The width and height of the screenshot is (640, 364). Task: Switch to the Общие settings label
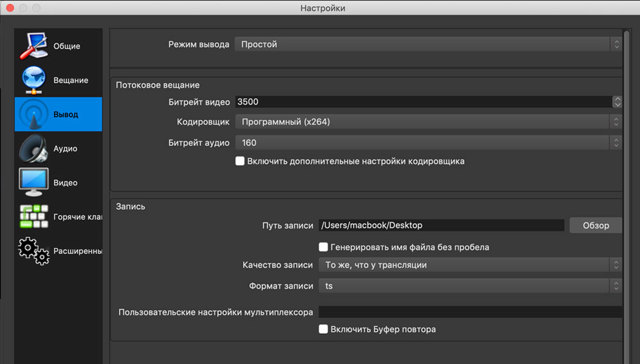[x=67, y=46]
